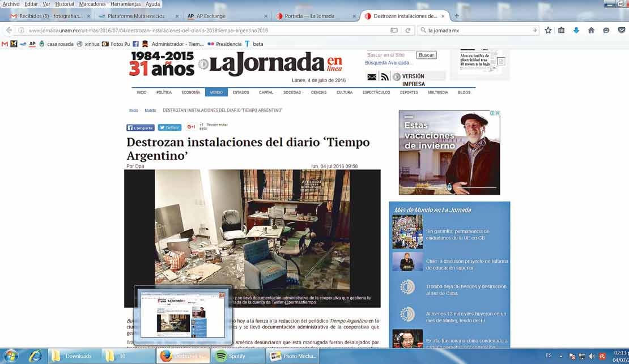Image resolution: width=629 pixels, height=364 pixels.
Task: Select the RSS feed icon on La Jornada
Action: [x=384, y=76]
